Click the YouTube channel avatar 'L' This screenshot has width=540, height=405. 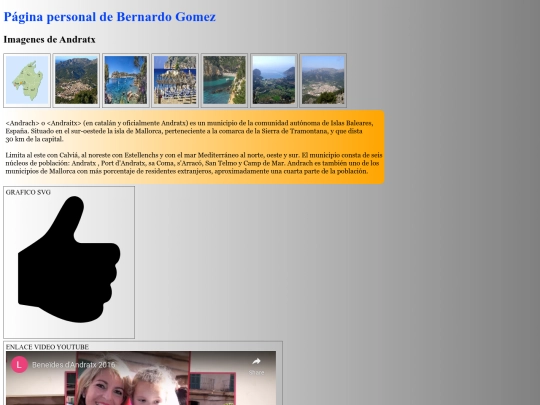pyautogui.click(x=19, y=365)
